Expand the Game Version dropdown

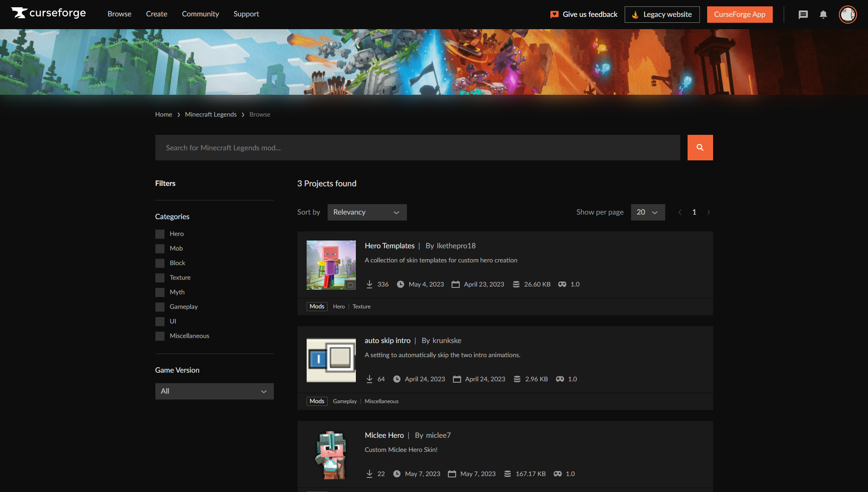[214, 391]
